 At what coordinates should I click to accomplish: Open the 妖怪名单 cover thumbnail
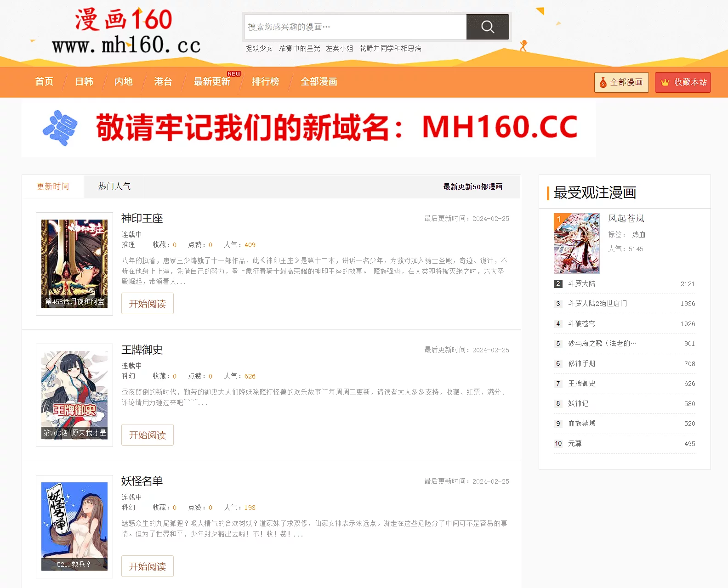(x=74, y=526)
